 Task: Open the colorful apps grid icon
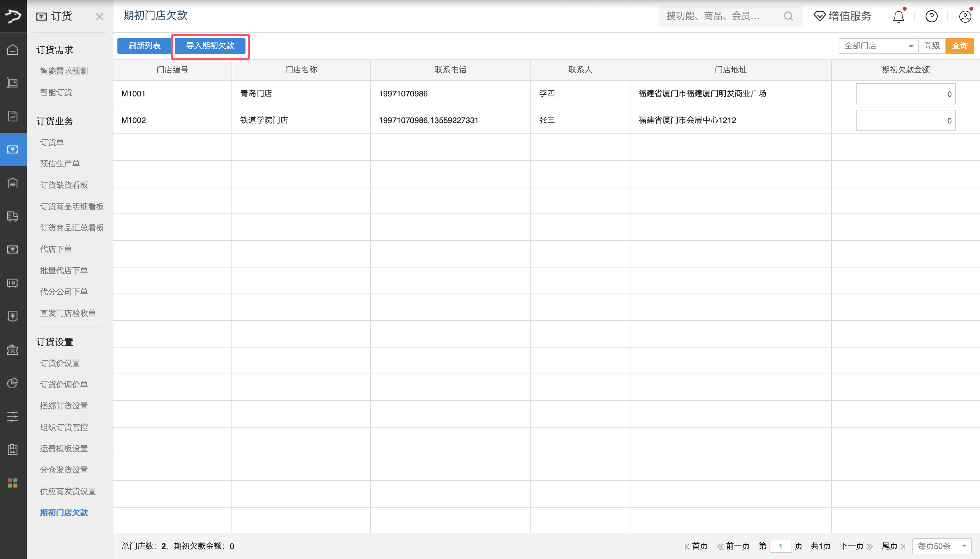(x=13, y=483)
